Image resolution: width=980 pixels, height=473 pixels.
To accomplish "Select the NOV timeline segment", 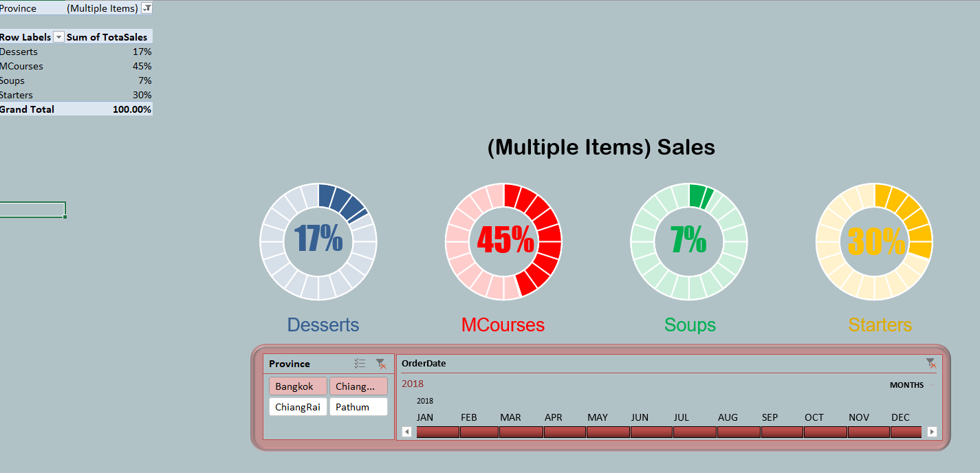I will (869, 432).
